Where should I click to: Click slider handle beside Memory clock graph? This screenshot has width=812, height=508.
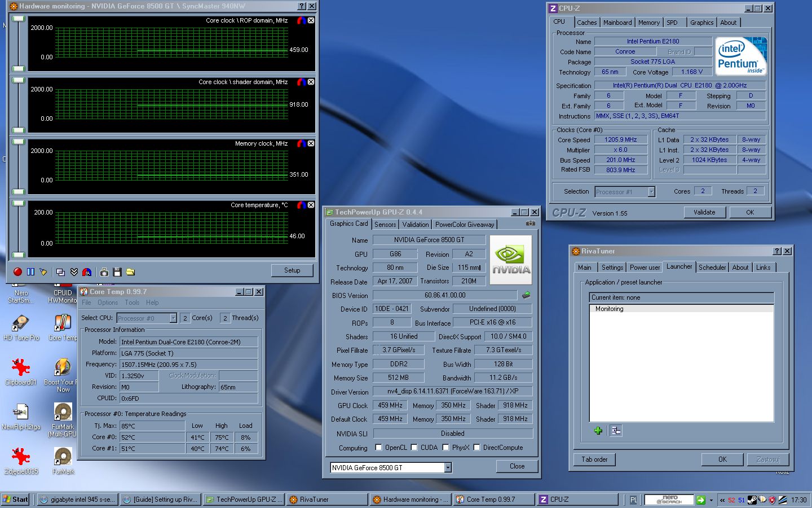click(x=19, y=142)
